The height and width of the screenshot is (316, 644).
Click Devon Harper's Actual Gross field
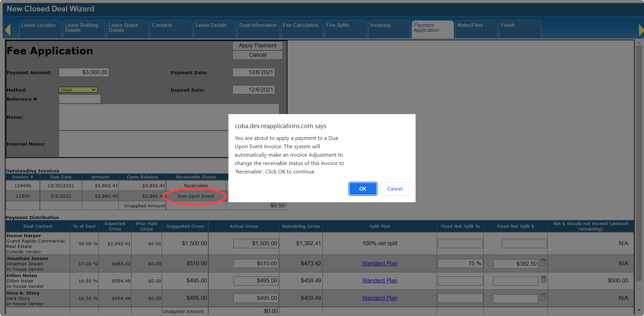tap(256, 244)
